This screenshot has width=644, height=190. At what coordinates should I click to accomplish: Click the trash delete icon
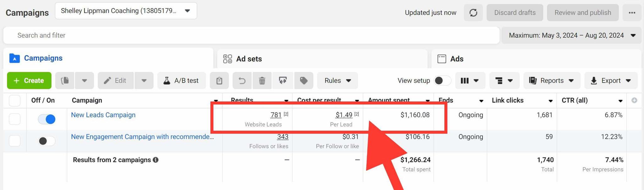(x=262, y=81)
